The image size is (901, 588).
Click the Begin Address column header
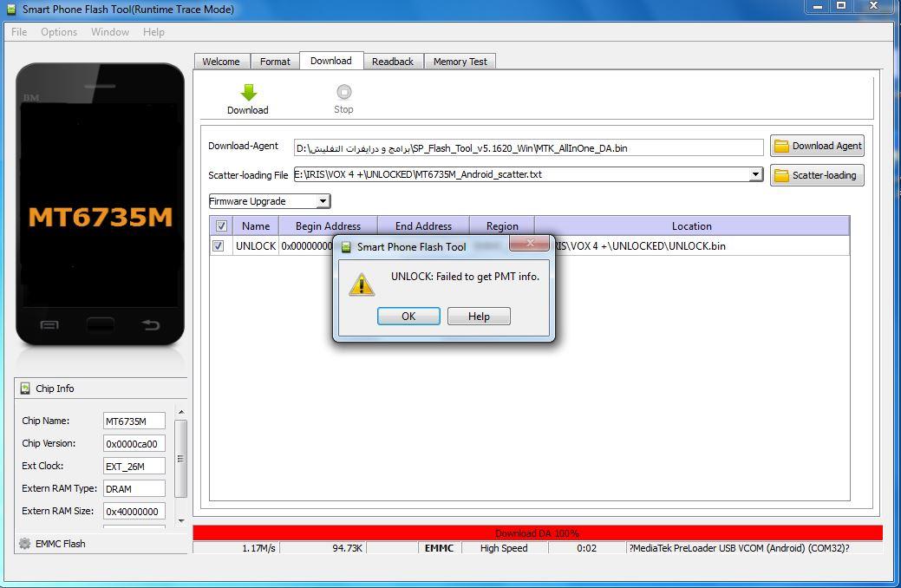pyautogui.click(x=328, y=225)
